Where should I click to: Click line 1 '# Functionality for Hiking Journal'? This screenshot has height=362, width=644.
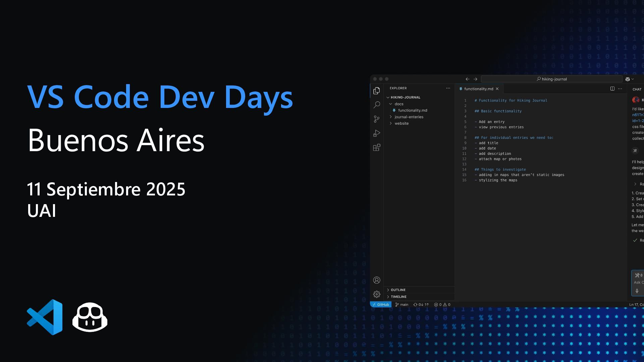511,101
